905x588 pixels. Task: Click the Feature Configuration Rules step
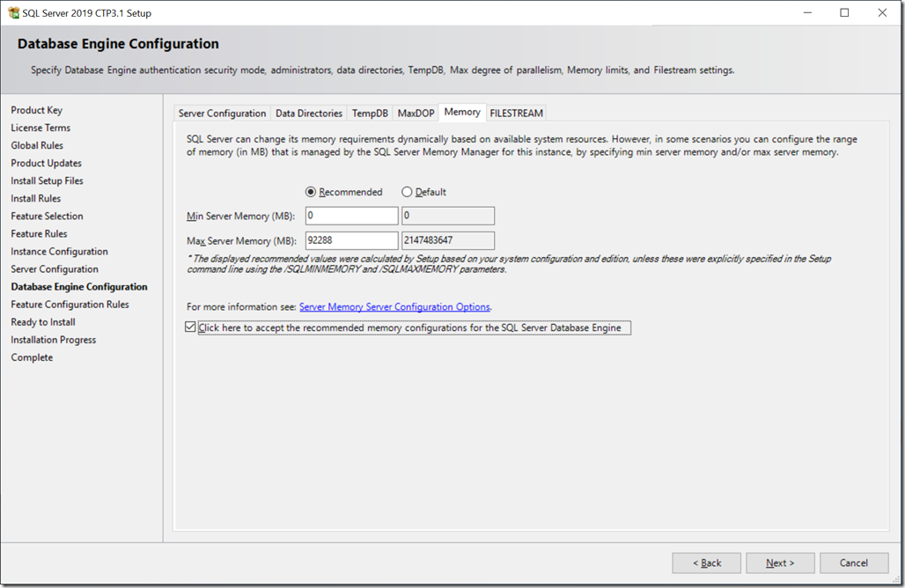click(x=70, y=304)
